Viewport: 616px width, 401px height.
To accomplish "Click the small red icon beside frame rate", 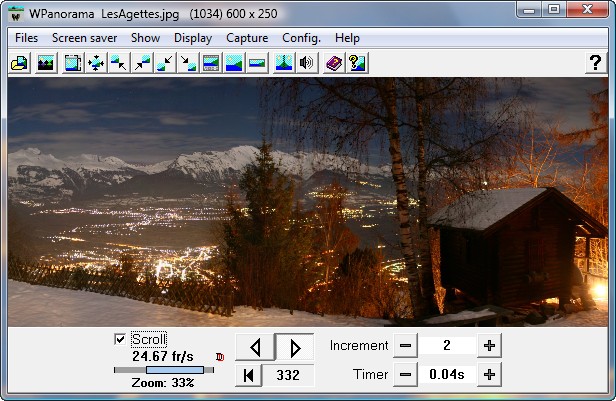I will coord(220,355).
